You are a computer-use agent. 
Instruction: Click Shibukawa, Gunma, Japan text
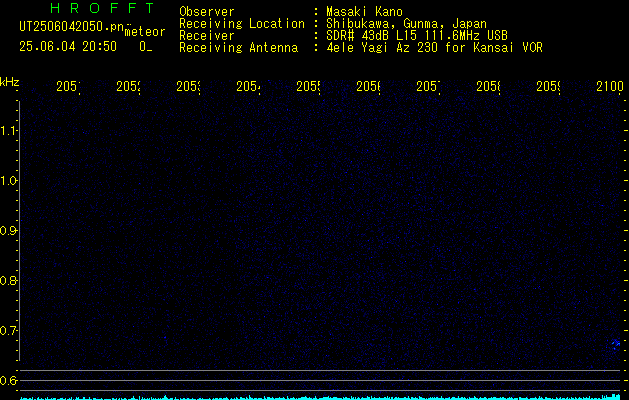pos(406,24)
